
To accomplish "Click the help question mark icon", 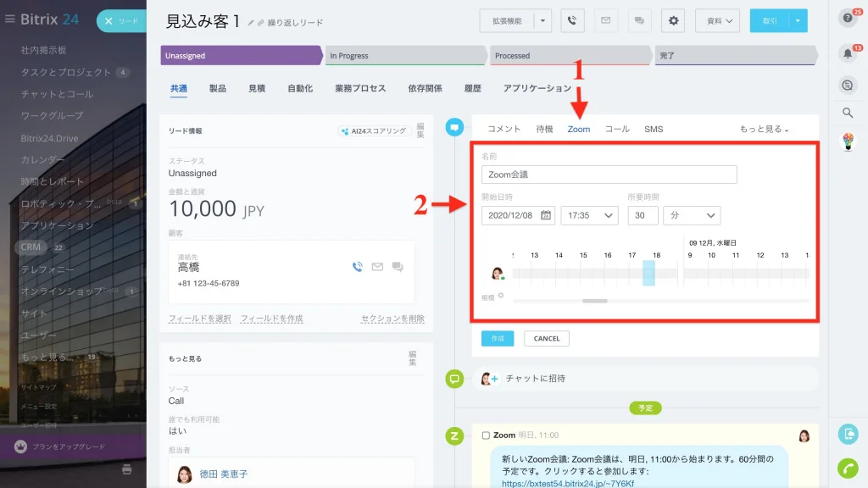I will (x=848, y=19).
